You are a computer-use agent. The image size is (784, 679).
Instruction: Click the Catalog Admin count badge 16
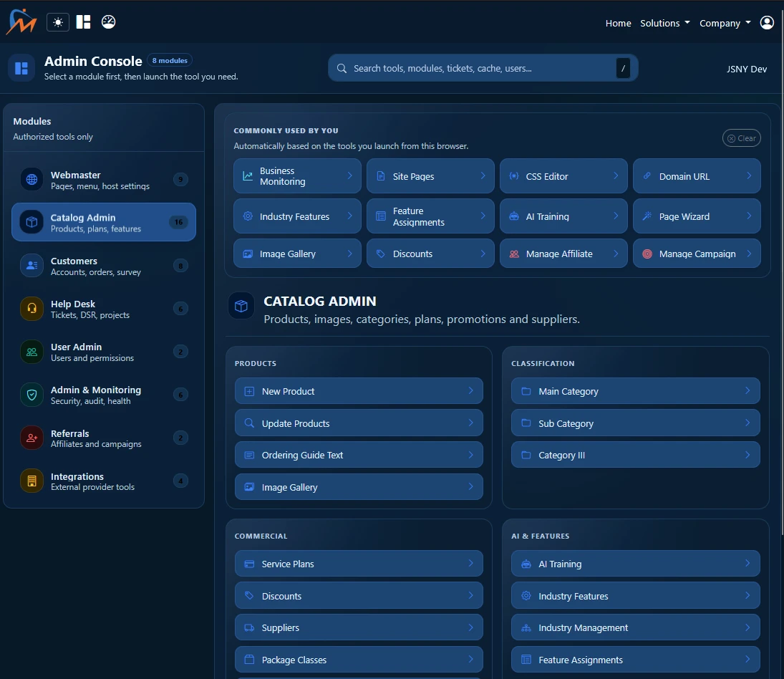coord(178,222)
